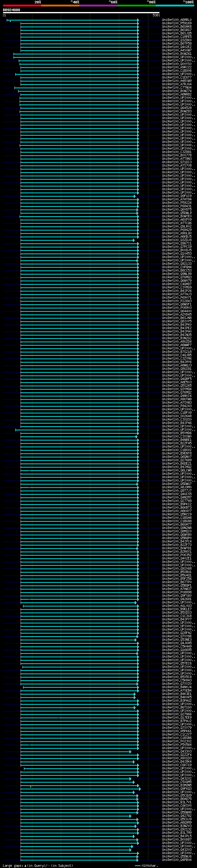Select hit UniRef100_Q92133
The height and width of the screenshot is (868, 197).
click(x=177, y=264)
